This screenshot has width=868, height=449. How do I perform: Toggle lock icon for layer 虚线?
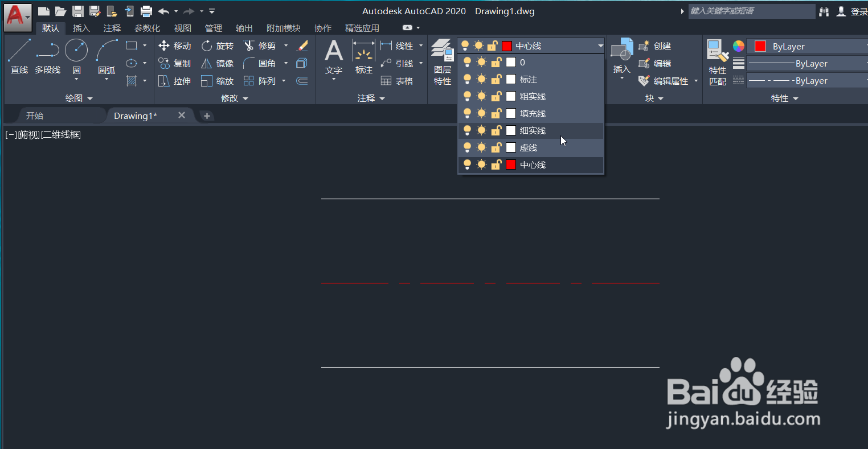point(496,148)
